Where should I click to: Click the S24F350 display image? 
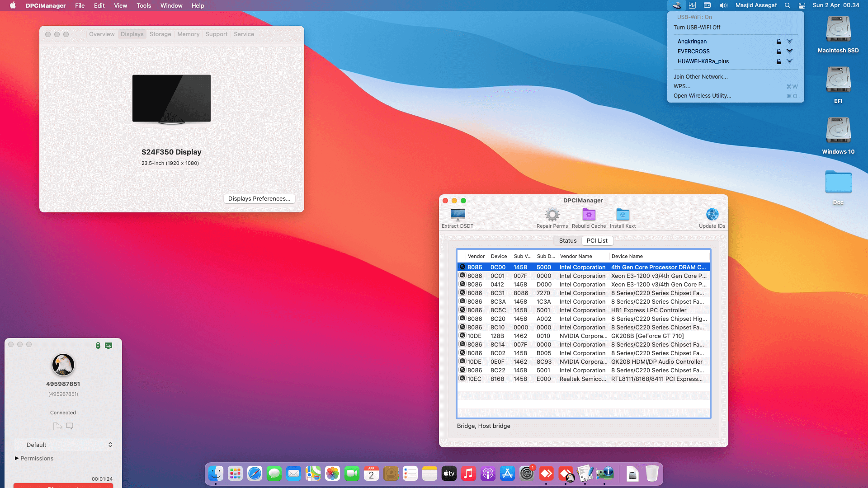click(x=171, y=99)
